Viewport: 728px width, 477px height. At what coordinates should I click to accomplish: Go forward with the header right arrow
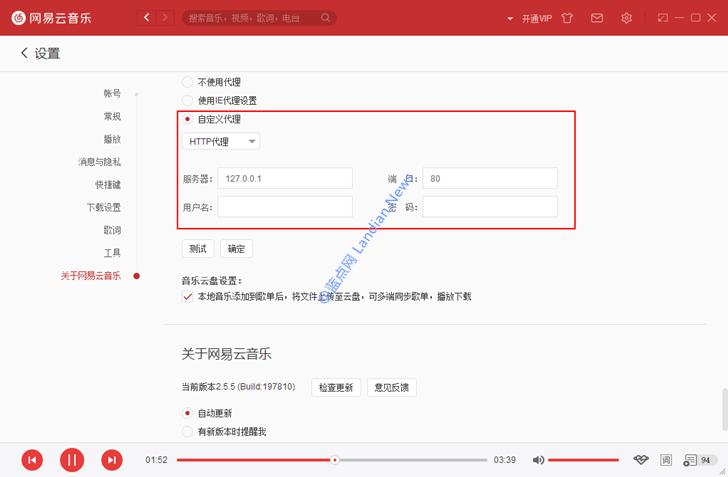[x=164, y=18]
